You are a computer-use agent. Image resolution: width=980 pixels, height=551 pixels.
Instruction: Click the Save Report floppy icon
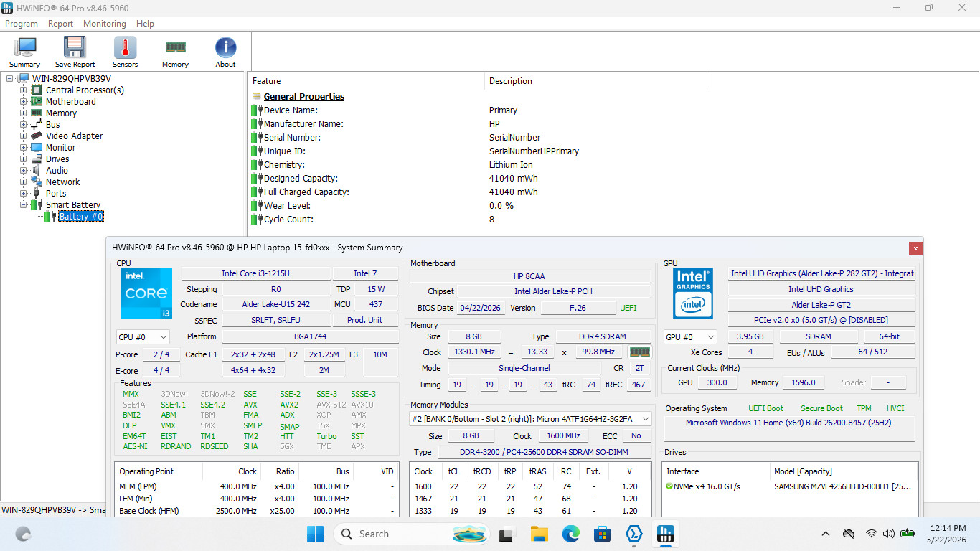[x=75, y=52]
